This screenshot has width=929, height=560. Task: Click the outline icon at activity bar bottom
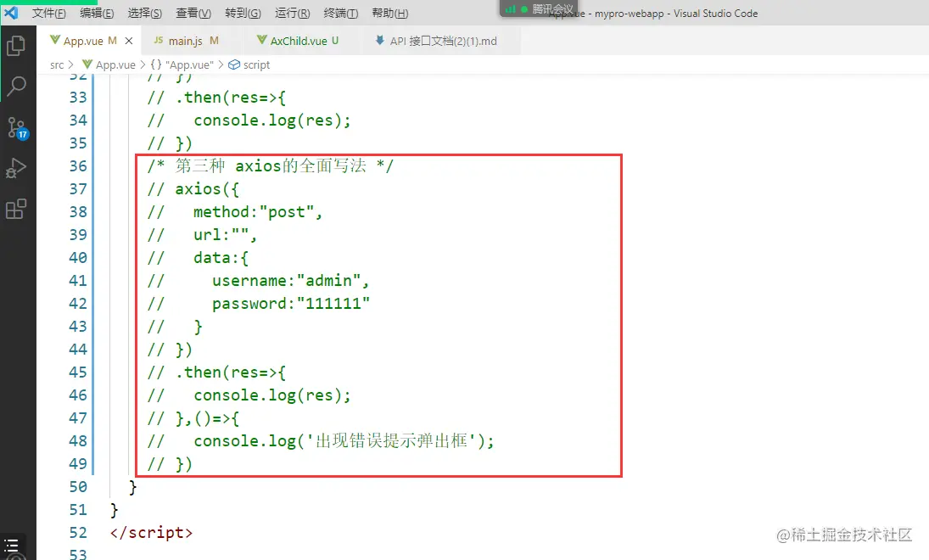pyautogui.click(x=11, y=547)
